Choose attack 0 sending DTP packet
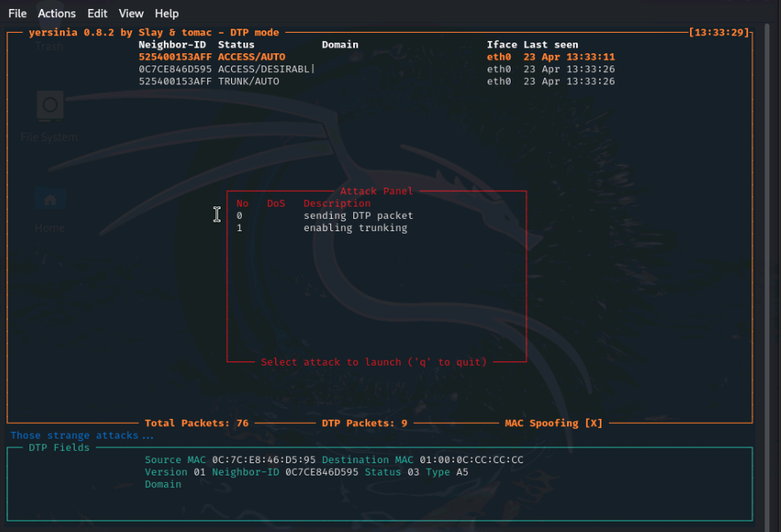Screen dimensions: 781x532 (357, 216)
